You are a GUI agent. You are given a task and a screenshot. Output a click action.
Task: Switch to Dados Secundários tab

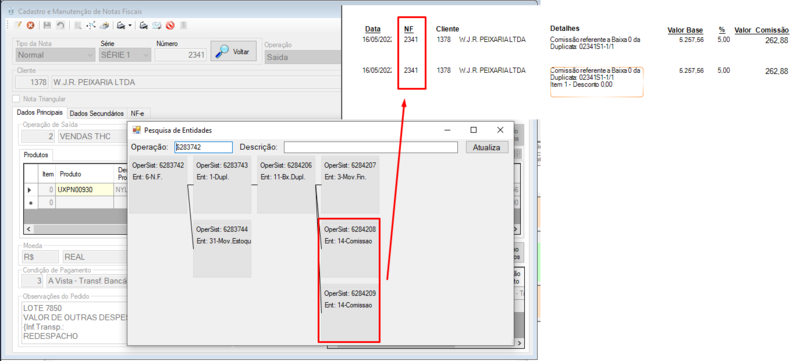click(x=96, y=113)
